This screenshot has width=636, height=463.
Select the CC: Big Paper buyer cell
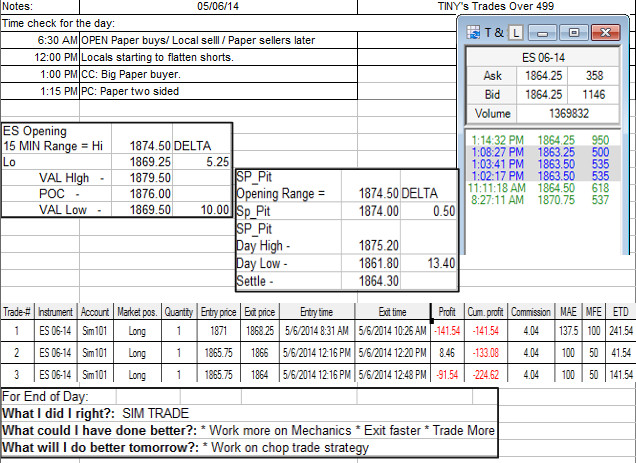click(x=219, y=74)
